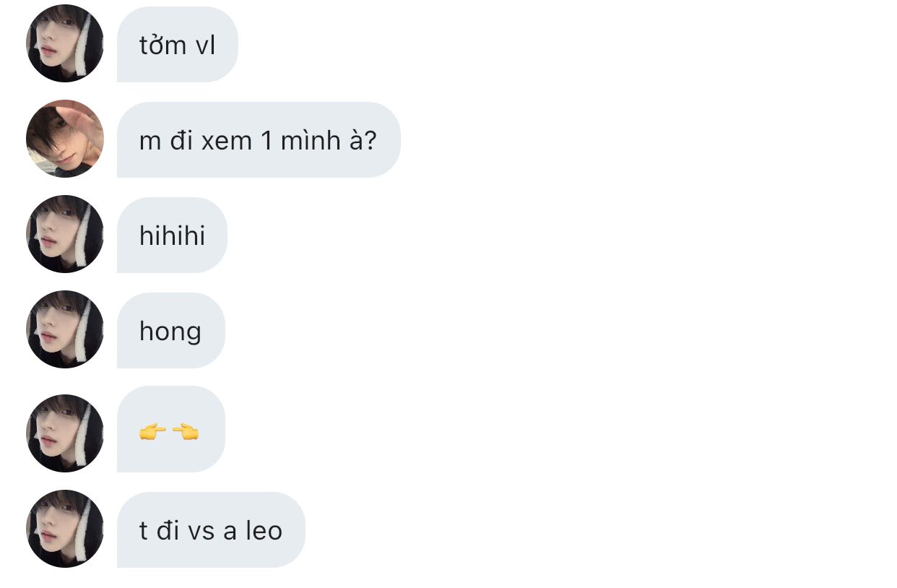
Task: Click the left-pointing finger emoji
Action: (186, 432)
